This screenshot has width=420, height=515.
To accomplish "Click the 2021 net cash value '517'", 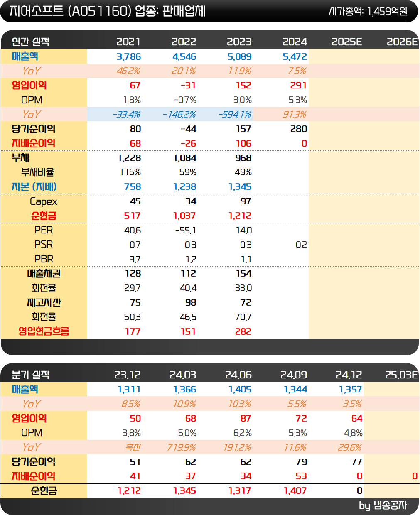I will coord(133,216).
